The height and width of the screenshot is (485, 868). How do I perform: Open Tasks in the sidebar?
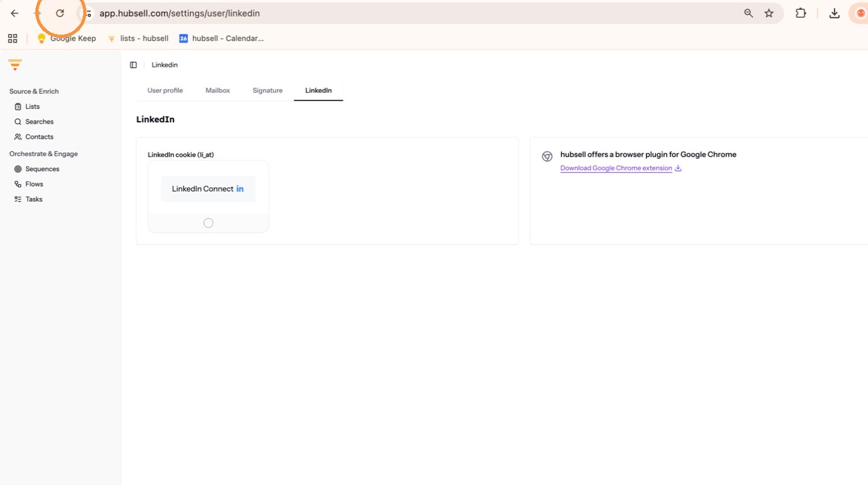pyautogui.click(x=28, y=199)
